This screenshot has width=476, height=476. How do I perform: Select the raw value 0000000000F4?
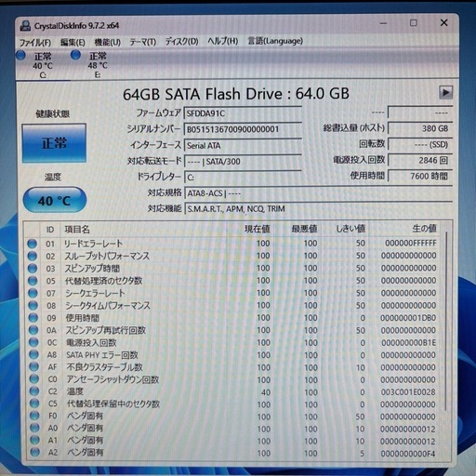(x=408, y=454)
